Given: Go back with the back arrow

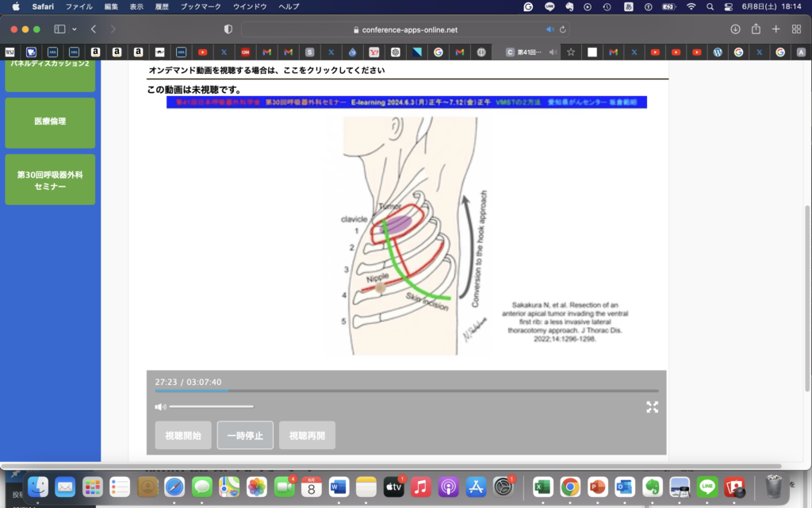Looking at the screenshot, I should tap(94, 29).
